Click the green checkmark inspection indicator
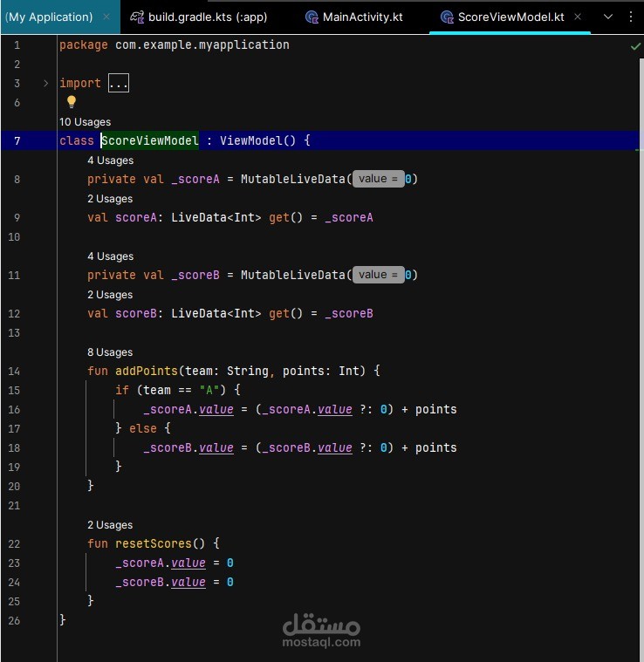Image resolution: width=644 pixels, height=662 pixels. tap(635, 46)
